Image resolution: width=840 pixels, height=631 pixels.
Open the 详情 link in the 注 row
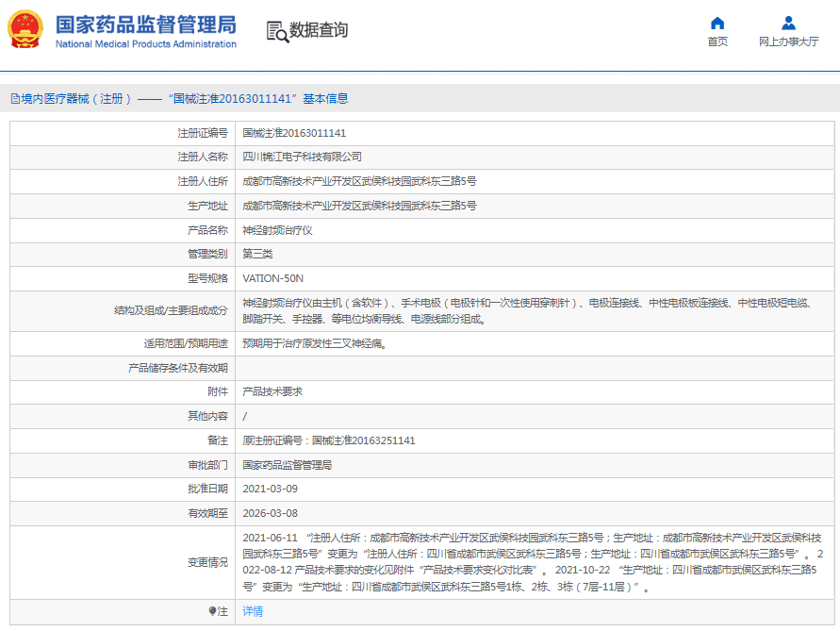pyautogui.click(x=253, y=611)
